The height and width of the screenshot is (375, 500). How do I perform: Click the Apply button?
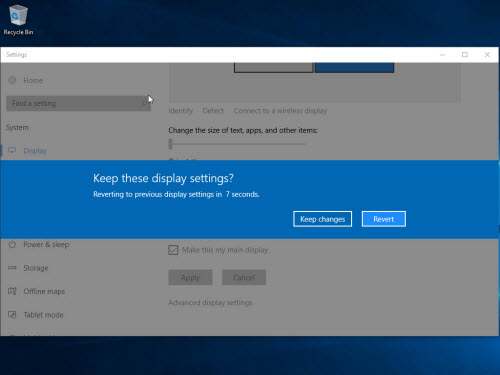point(190,277)
